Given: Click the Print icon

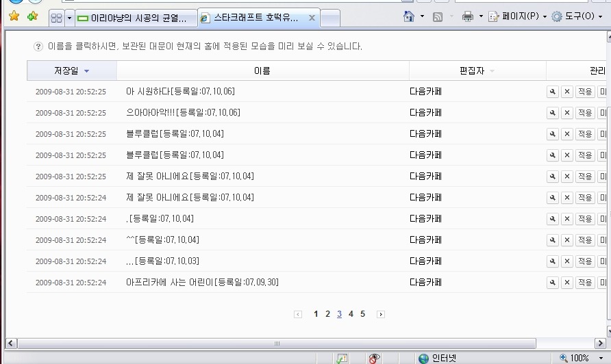Looking at the screenshot, I should click(467, 16).
